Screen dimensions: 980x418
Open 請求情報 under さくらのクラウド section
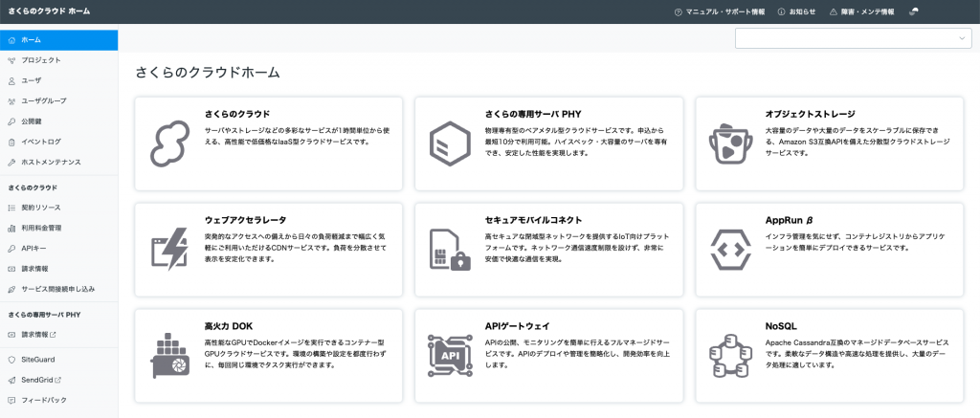point(58,269)
